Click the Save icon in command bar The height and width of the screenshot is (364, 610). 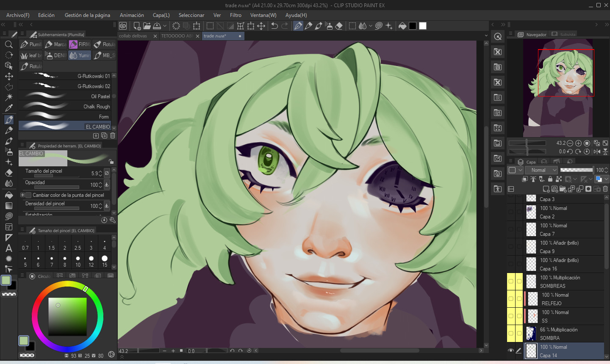coord(157,26)
